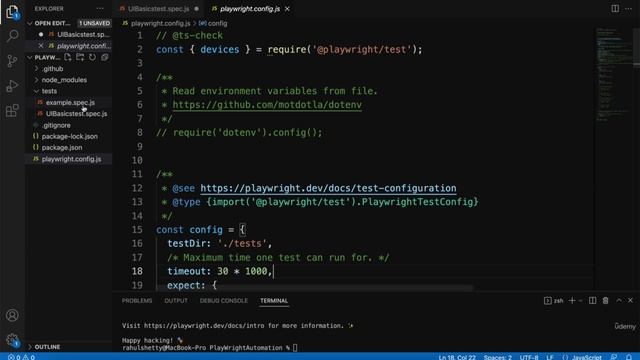The width and height of the screenshot is (640, 360).
Task: Open the dotenv GitHub link in comment
Action: coord(267,105)
